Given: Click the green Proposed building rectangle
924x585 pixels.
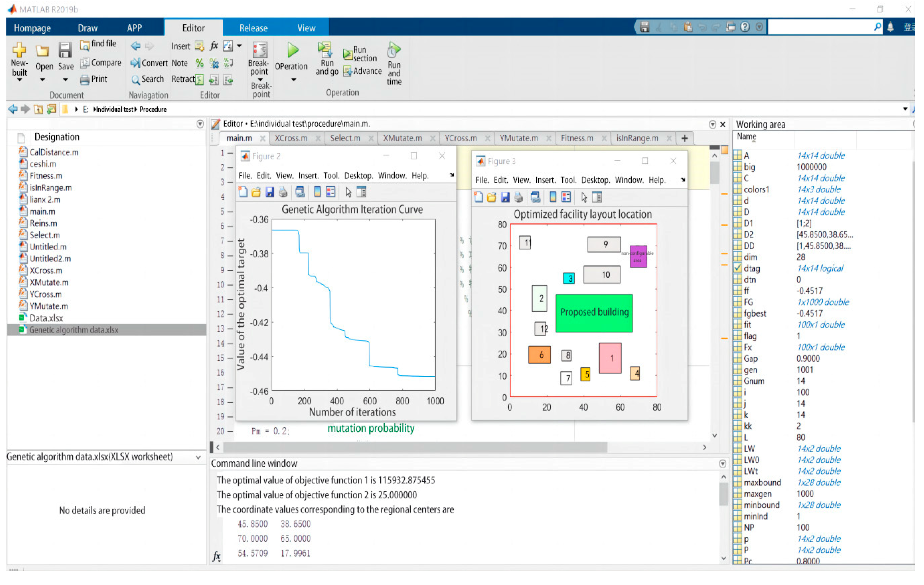Looking at the screenshot, I should click(594, 313).
